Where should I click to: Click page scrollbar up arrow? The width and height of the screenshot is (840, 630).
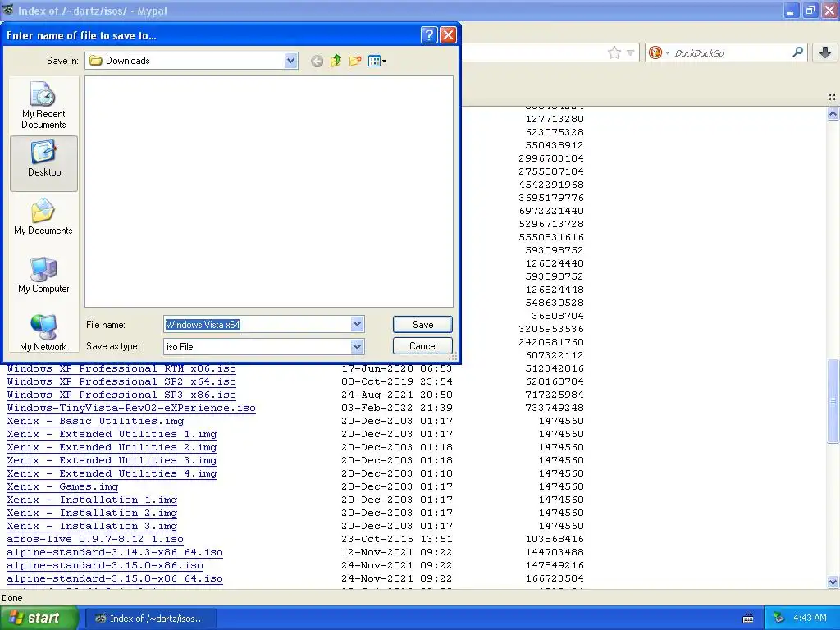coord(833,113)
